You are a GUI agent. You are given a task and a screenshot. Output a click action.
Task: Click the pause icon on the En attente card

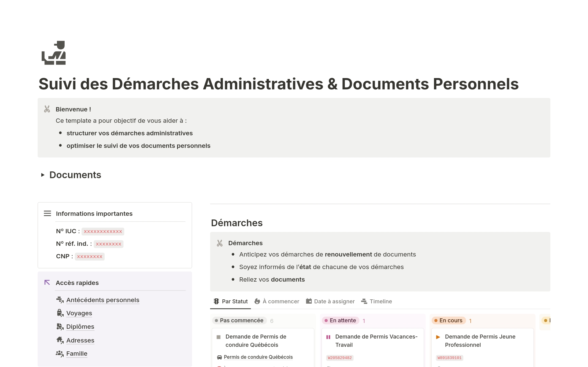[328, 337]
